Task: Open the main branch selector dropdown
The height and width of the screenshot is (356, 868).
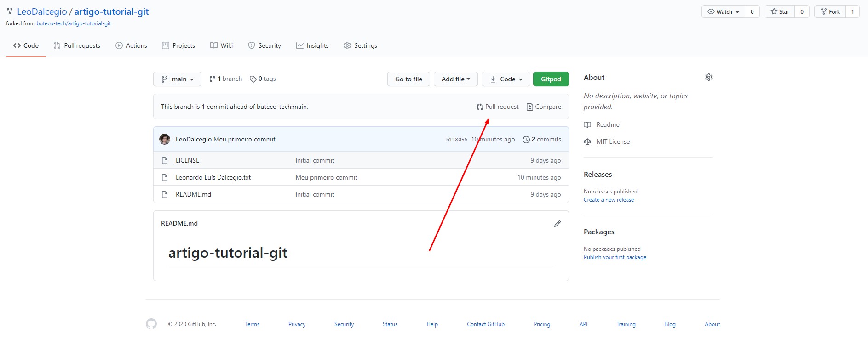Action: pyautogui.click(x=177, y=79)
